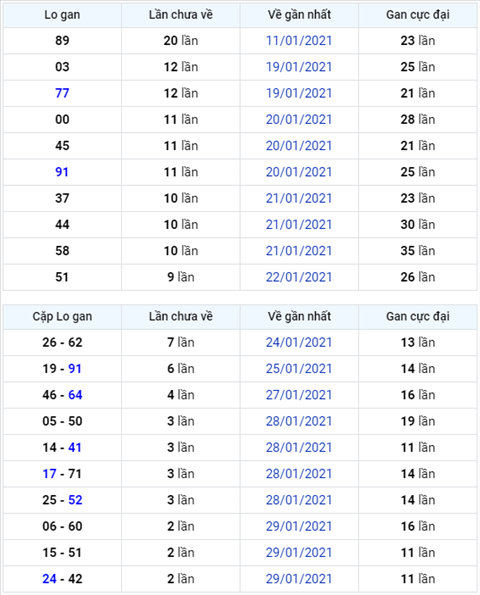The image size is (480, 595).
Task: Select the '9 lần' cell
Action: pos(181,277)
